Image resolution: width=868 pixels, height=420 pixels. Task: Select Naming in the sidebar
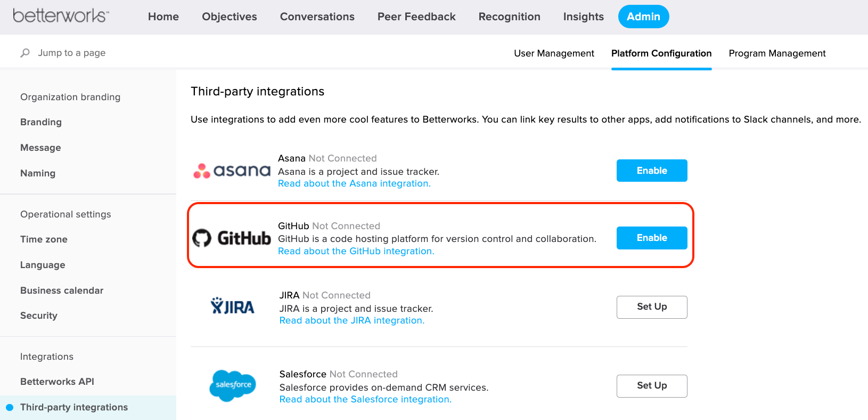pyautogui.click(x=38, y=173)
